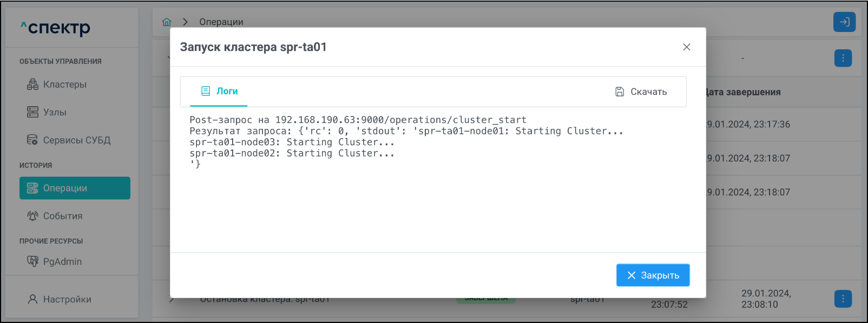This screenshot has width=868, height=323.
Task: Select Операции in the sidebar
Action: coord(75,188)
